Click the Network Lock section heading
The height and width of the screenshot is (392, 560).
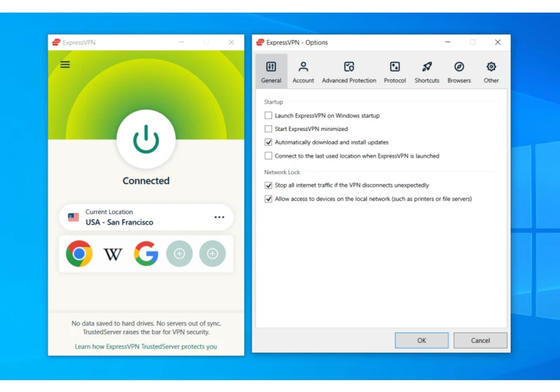click(282, 172)
